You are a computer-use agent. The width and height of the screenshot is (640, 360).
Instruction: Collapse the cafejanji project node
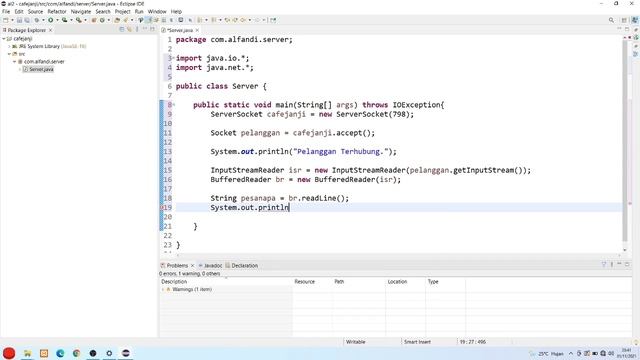pos(4,39)
